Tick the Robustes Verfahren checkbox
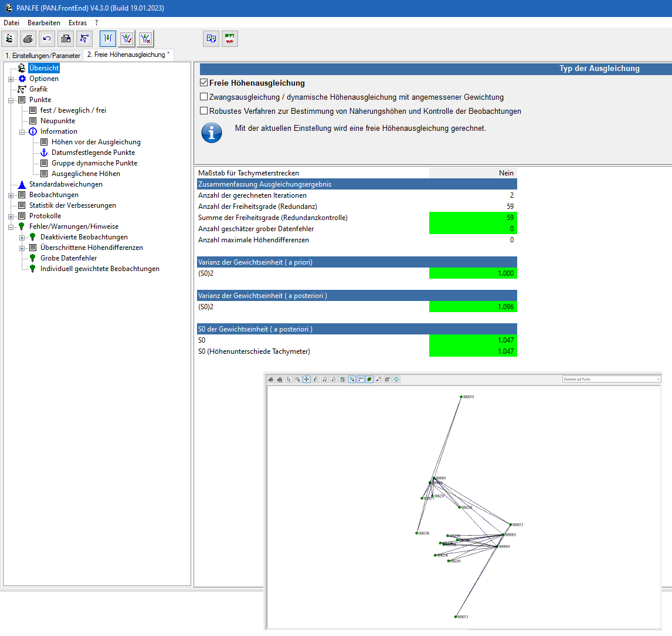Screen dimensions: 672x636 (x=204, y=111)
